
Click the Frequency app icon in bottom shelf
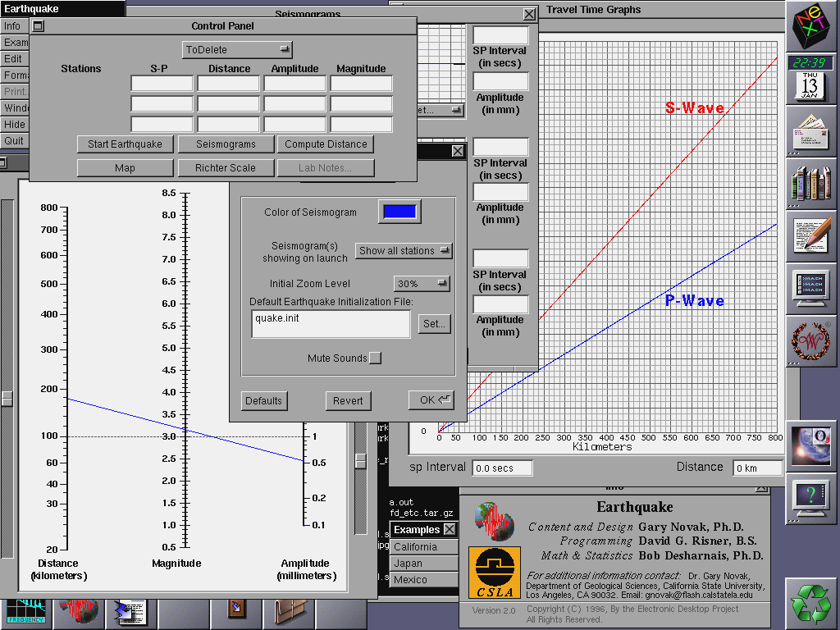coord(25,612)
